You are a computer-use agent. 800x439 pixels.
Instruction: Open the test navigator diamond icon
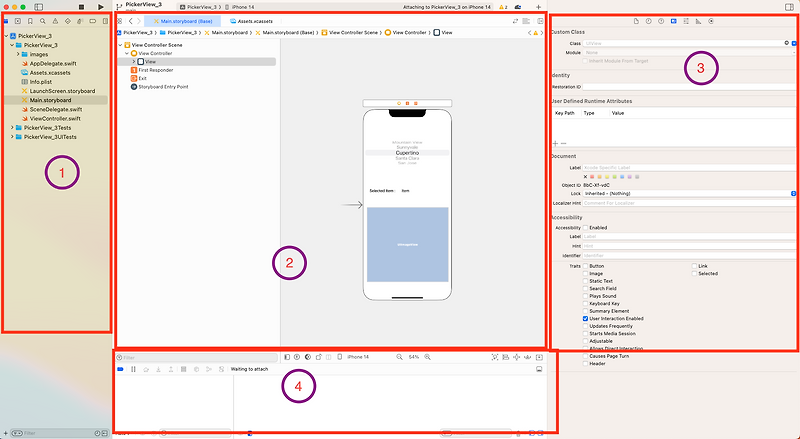(x=68, y=21)
